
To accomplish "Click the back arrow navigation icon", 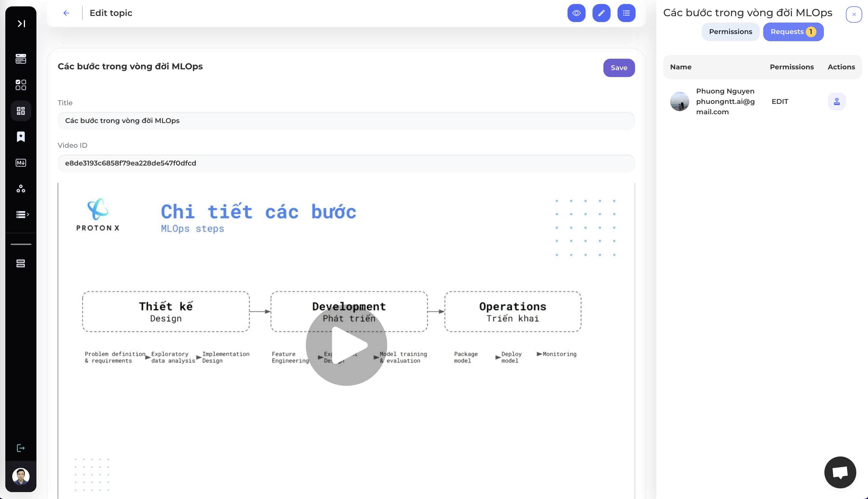I will coord(66,13).
